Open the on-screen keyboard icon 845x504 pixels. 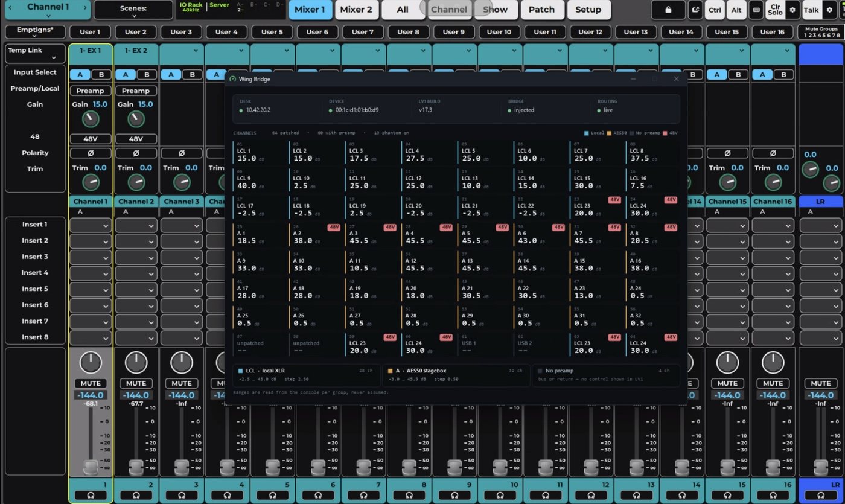(756, 10)
